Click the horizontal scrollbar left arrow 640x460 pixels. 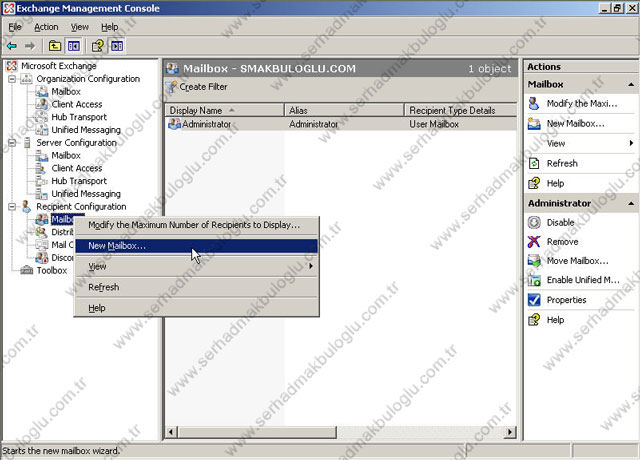pyautogui.click(x=171, y=432)
